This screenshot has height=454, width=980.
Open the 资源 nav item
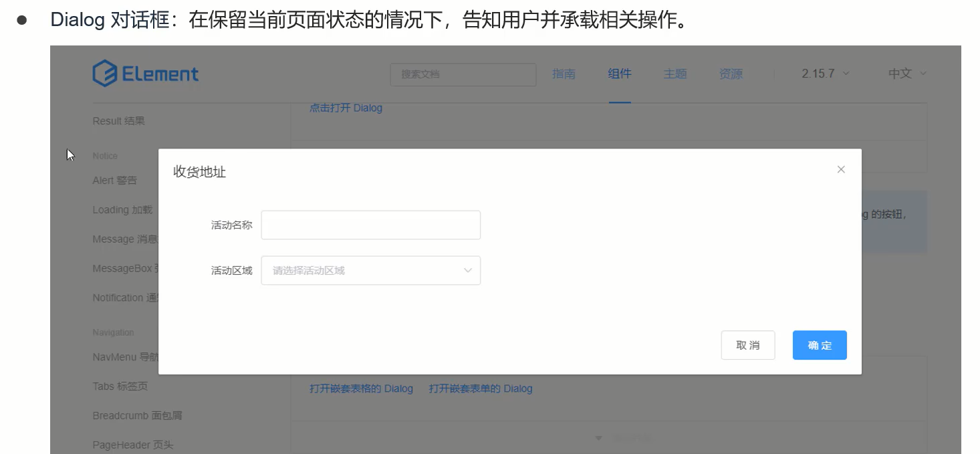[x=731, y=74]
